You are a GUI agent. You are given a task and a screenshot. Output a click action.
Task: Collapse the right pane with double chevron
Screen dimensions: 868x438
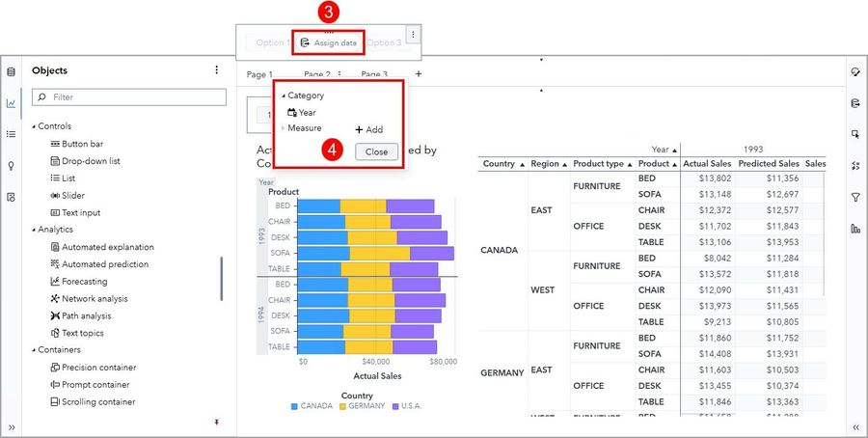[x=855, y=427]
